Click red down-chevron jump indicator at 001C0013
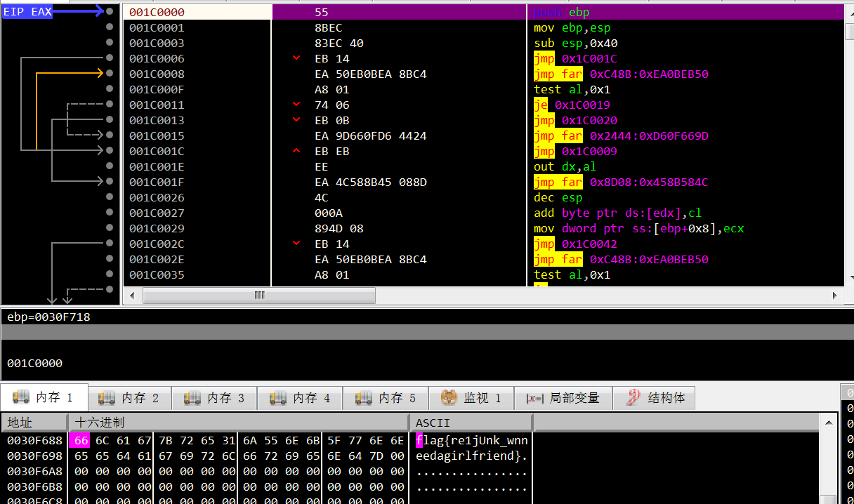 (x=297, y=120)
